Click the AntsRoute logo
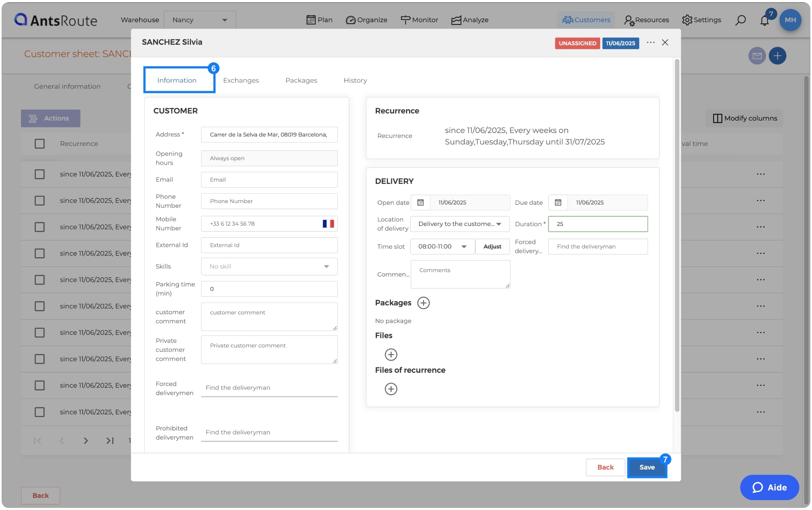The image size is (812, 510). click(x=56, y=20)
